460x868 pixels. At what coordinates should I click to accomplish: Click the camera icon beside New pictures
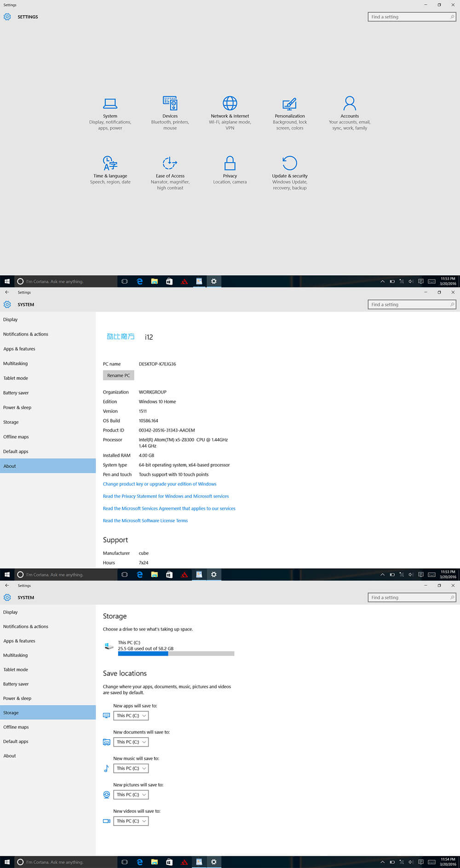tap(106, 794)
